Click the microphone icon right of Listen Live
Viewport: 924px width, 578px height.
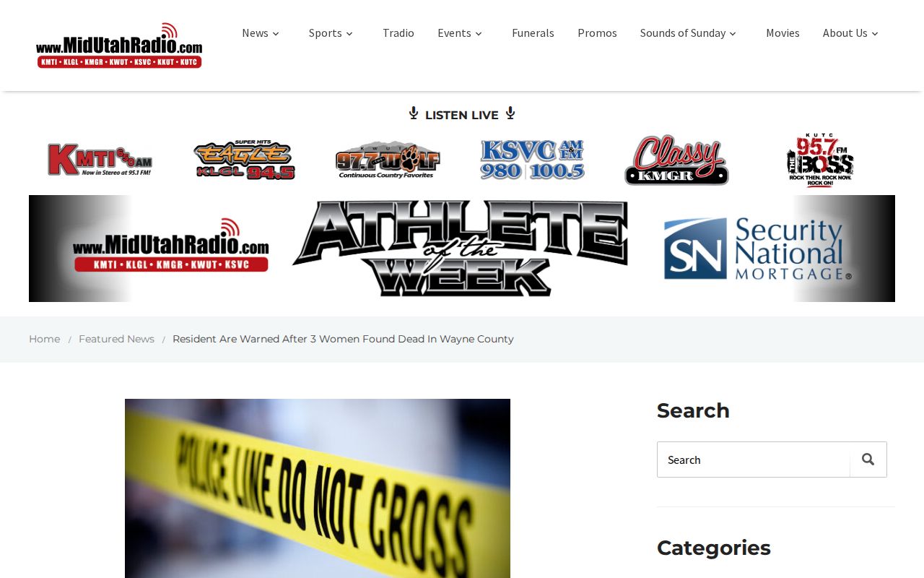coord(510,113)
